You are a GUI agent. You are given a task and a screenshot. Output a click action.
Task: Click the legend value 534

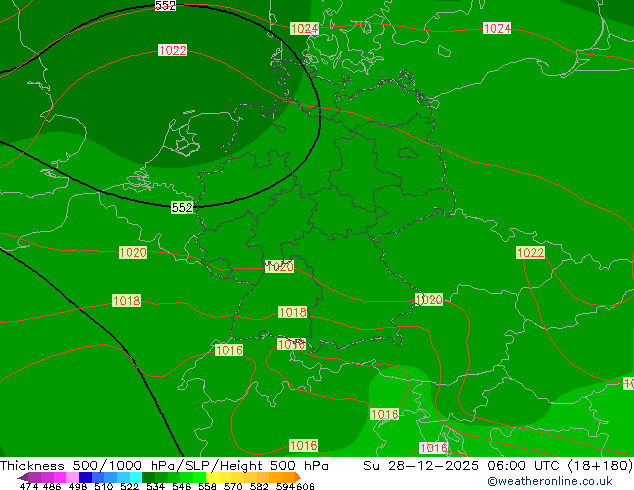tap(156, 486)
